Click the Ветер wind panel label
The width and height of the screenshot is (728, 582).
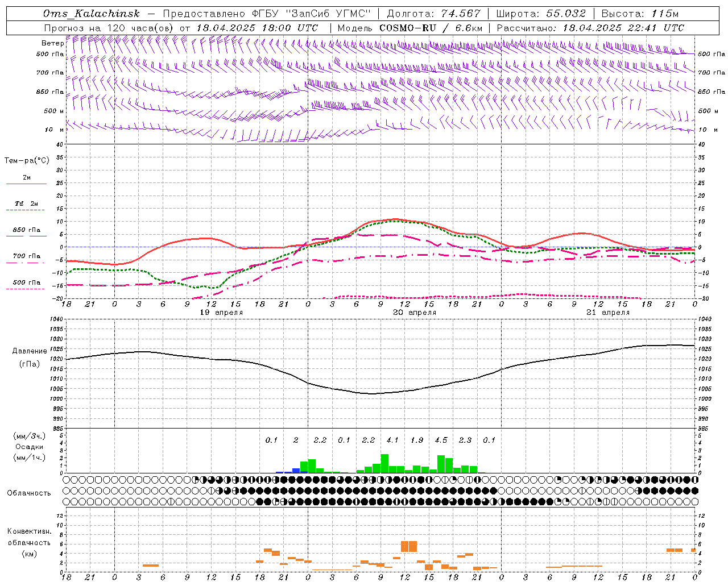tap(52, 43)
